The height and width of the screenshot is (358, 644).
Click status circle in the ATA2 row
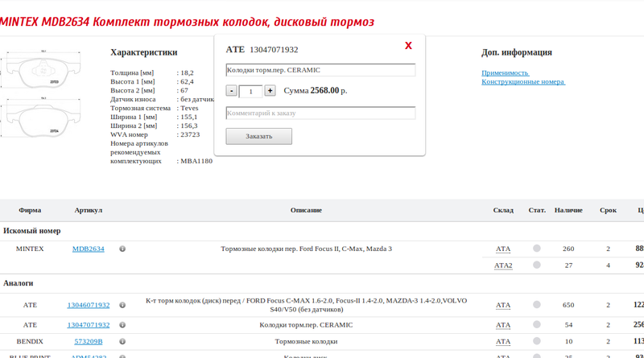pos(537,265)
